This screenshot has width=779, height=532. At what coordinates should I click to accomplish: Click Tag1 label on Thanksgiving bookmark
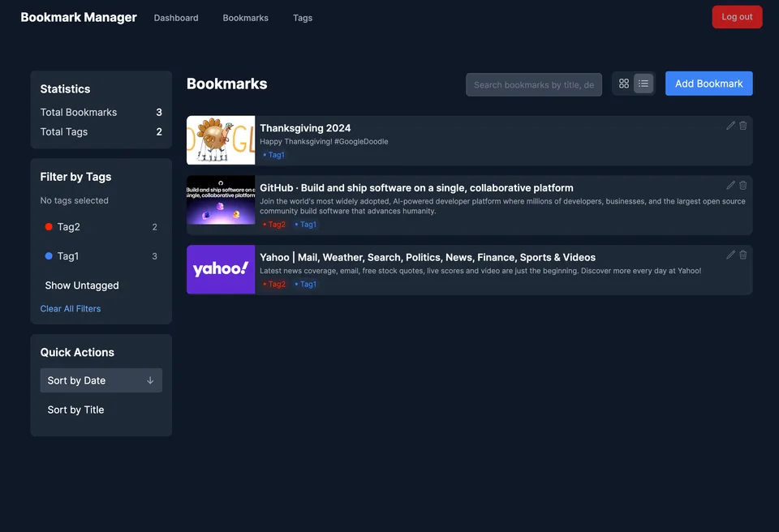coord(273,155)
